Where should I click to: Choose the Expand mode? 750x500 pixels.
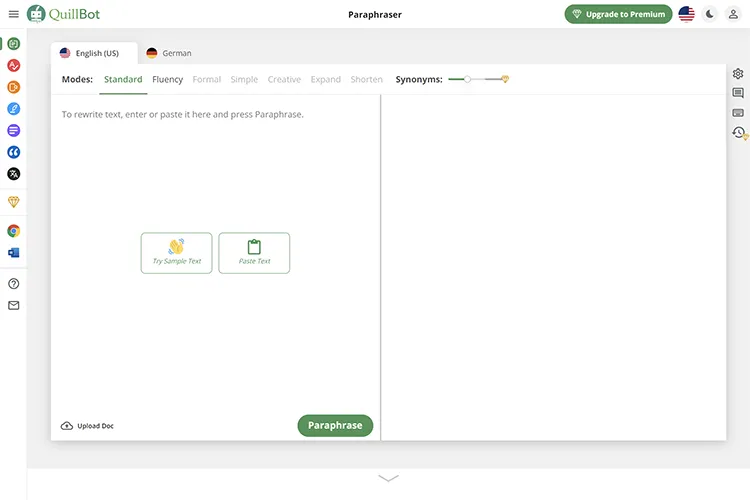pyautogui.click(x=326, y=79)
